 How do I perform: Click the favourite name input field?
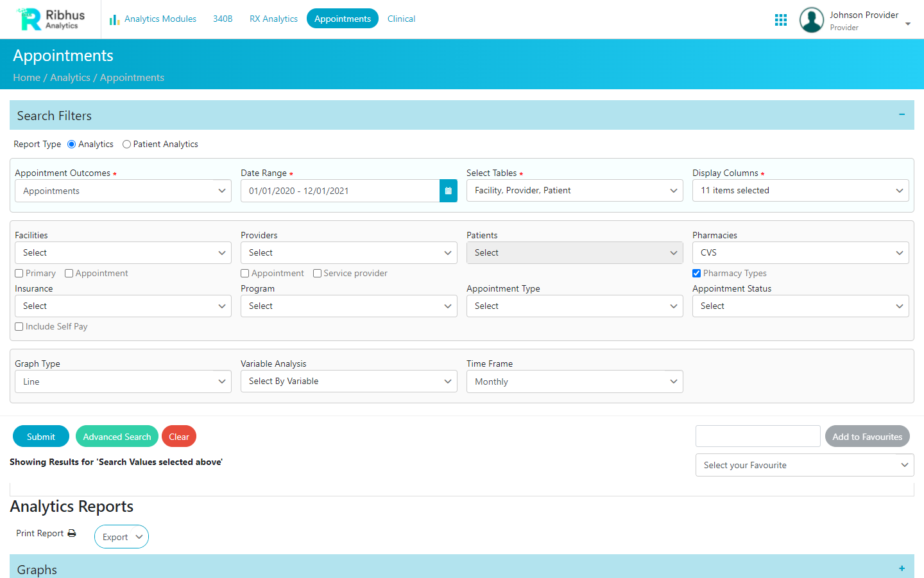tap(757, 436)
